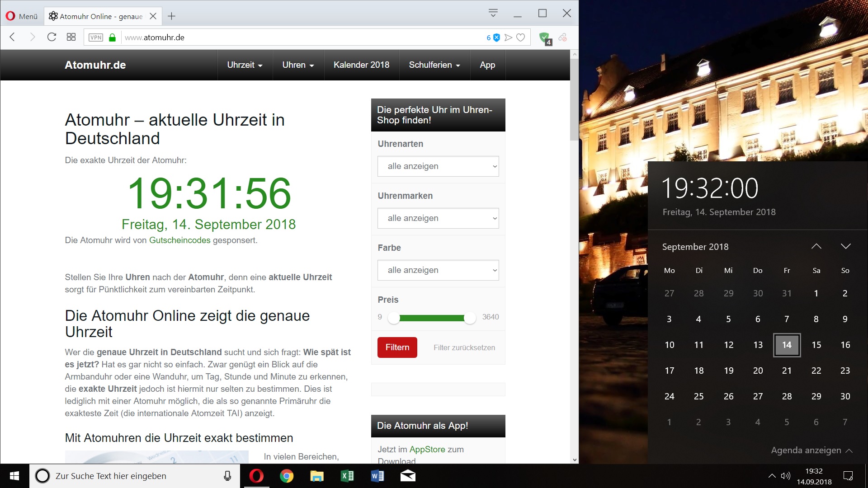Image resolution: width=868 pixels, height=488 pixels.
Task: Click the Uhrenarten label
Action: 401,144
